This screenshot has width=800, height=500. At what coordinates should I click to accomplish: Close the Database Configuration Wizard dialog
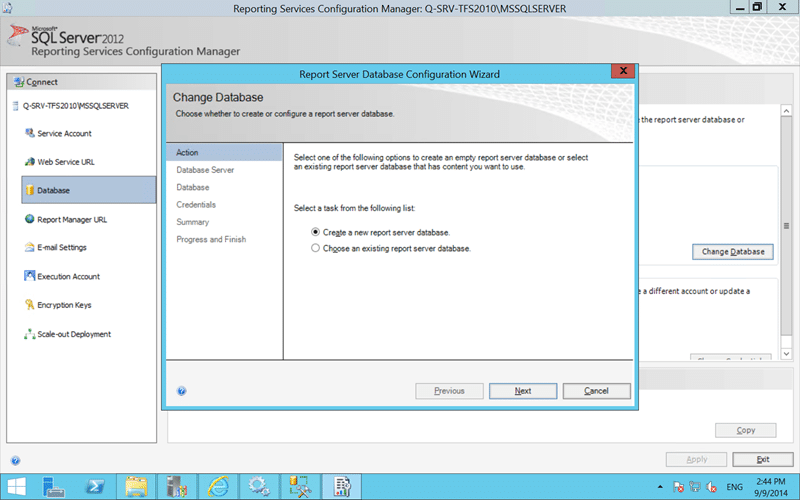point(623,71)
